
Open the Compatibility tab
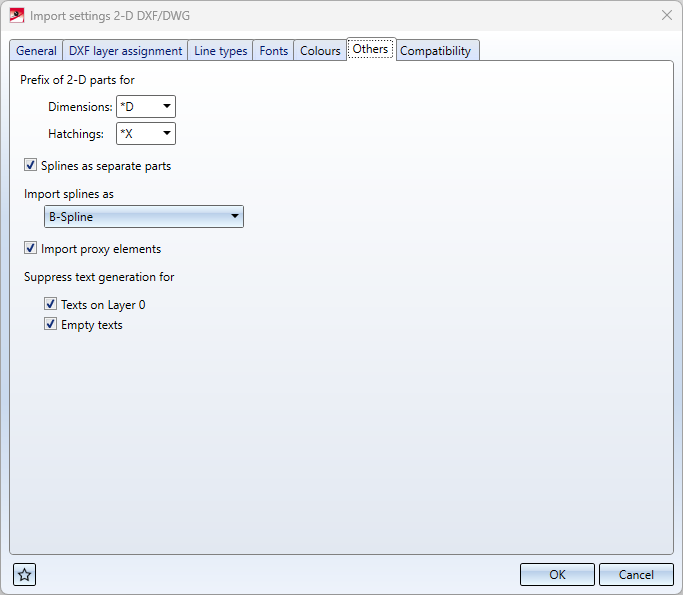[x=435, y=51]
